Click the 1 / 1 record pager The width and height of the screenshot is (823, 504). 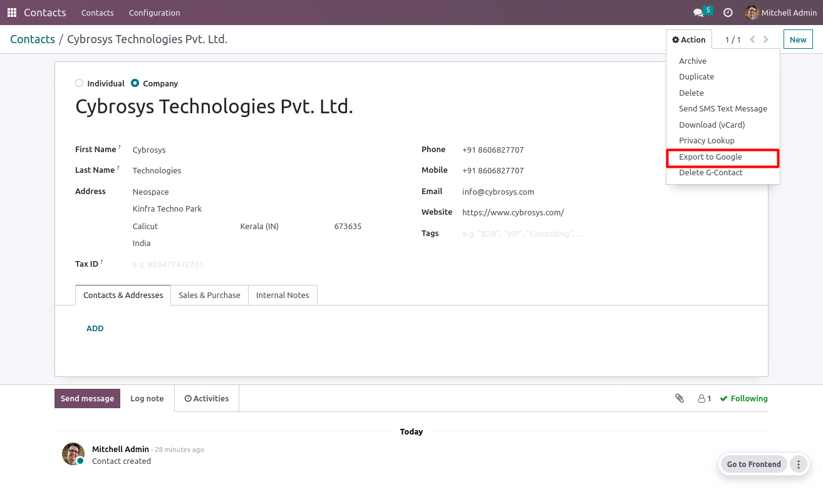point(733,39)
